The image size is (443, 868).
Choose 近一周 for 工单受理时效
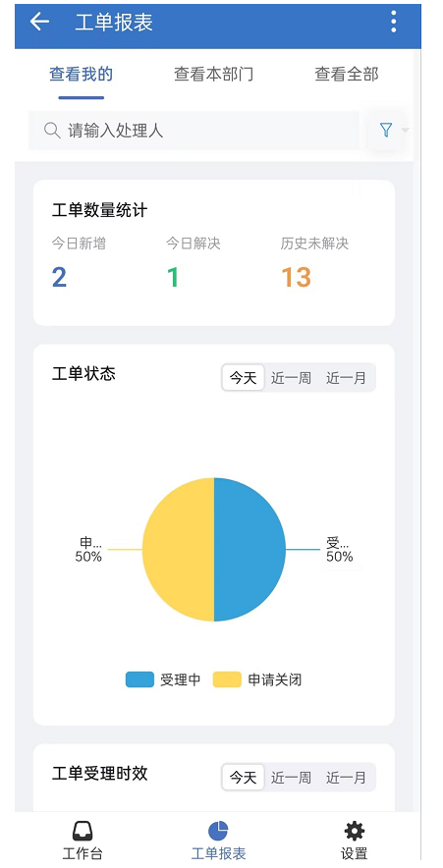[291, 778]
